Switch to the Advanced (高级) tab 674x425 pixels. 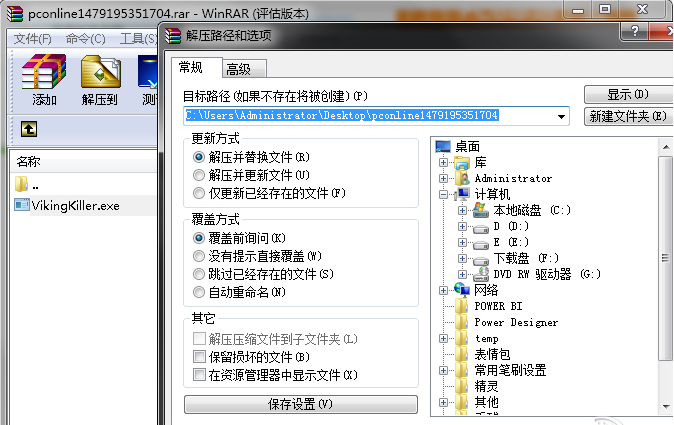coord(239,68)
